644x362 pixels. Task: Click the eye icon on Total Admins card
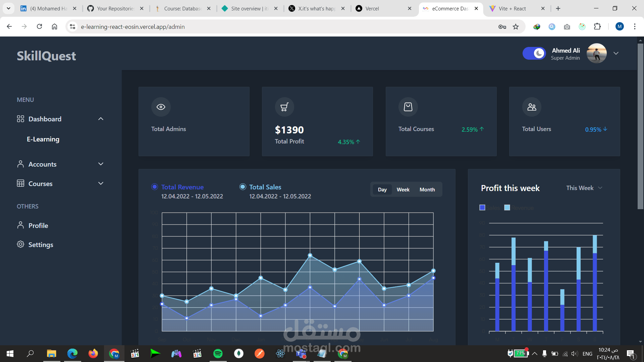[161, 107]
